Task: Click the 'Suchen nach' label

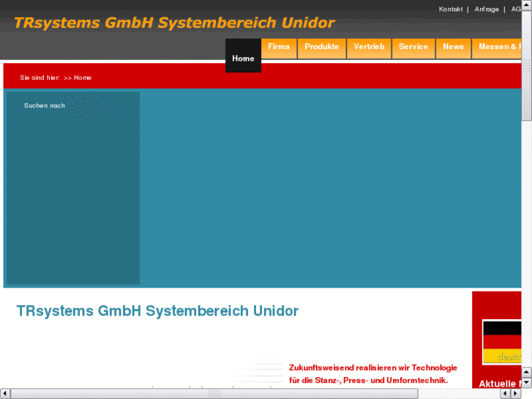Action: [x=45, y=105]
